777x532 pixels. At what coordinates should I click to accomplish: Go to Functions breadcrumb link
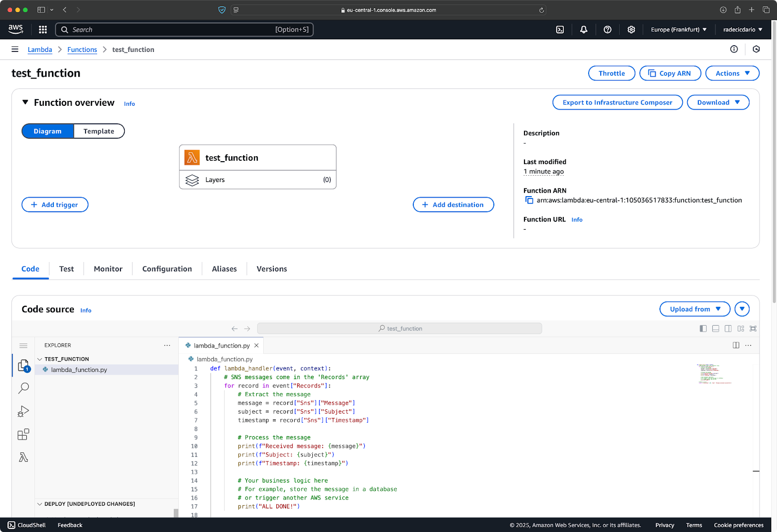pyautogui.click(x=82, y=50)
